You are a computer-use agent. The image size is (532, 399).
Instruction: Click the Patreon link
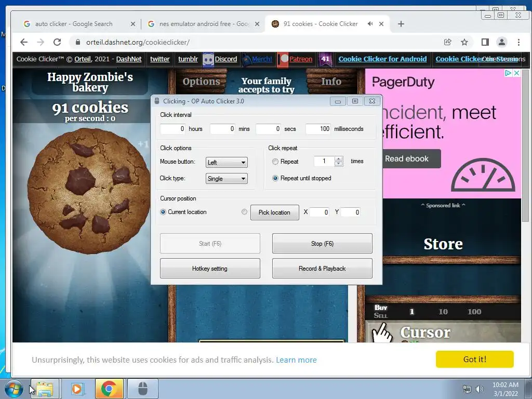(x=301, y=59)
